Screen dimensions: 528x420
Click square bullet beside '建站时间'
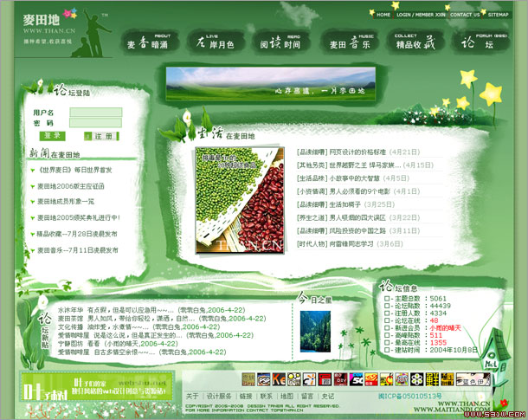coord(387,350)
